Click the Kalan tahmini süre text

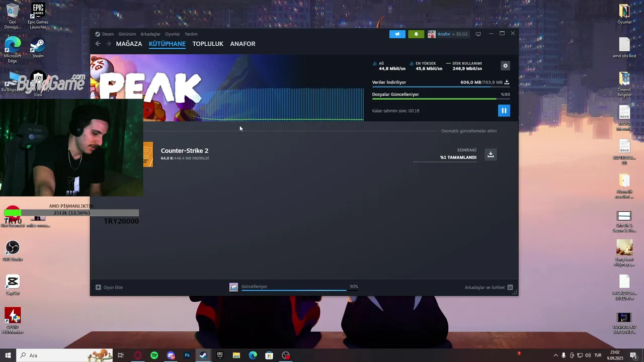click(x=395, y=111)
